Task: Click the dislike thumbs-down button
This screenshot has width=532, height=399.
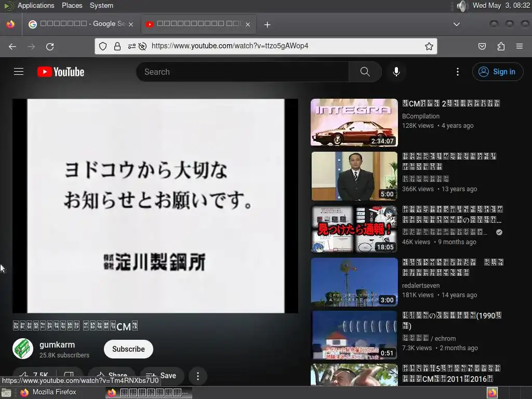Action: click(x=69, y=376)
